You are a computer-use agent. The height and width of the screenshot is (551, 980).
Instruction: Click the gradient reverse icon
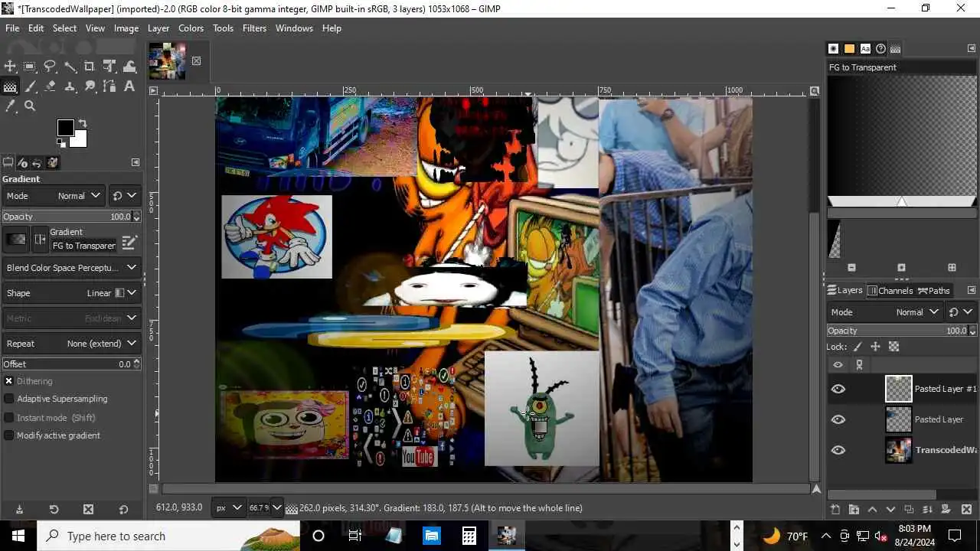tap(41, 240)
